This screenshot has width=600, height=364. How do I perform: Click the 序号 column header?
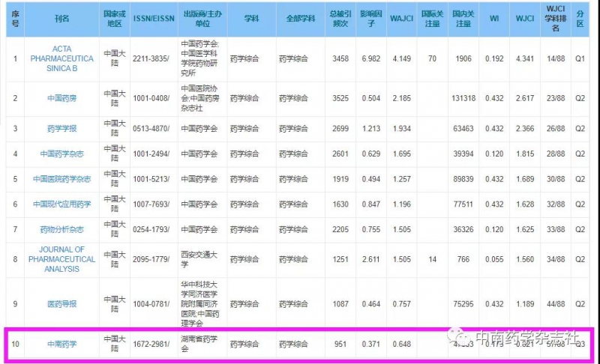click(15, 18)
